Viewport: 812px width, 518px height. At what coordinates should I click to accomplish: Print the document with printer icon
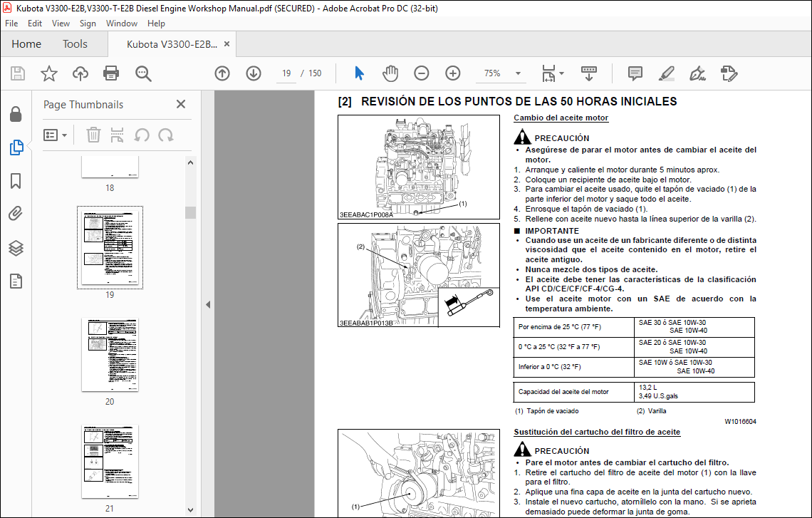click(x=111, y=73)
